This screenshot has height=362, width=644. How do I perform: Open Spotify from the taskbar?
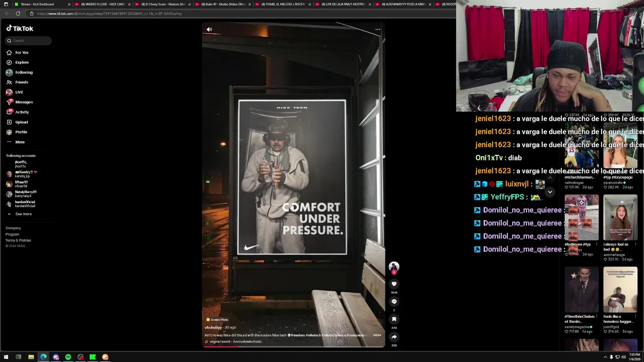[68, 357]
